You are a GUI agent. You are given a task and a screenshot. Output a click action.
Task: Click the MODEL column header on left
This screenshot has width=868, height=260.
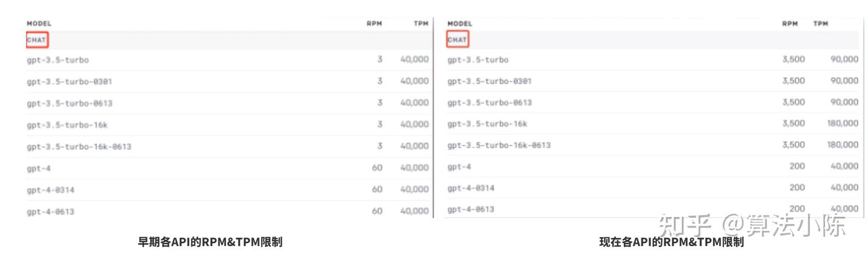point(39,23)
